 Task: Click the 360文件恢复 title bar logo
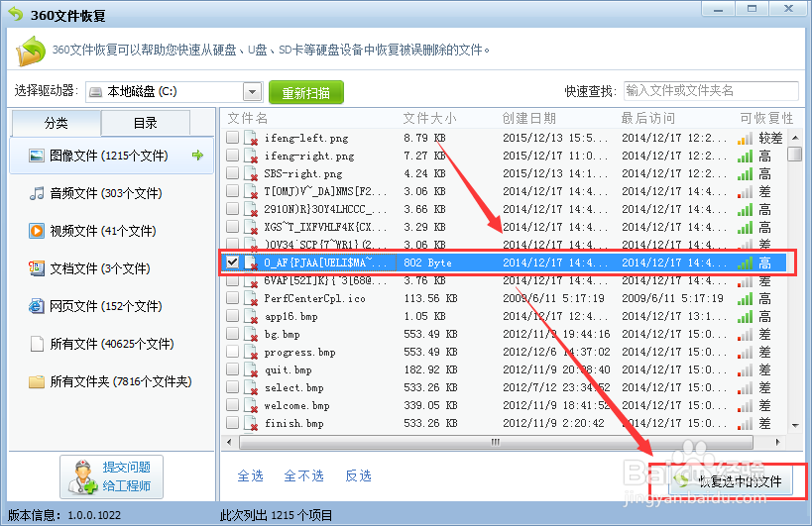(x=16, y=14)
